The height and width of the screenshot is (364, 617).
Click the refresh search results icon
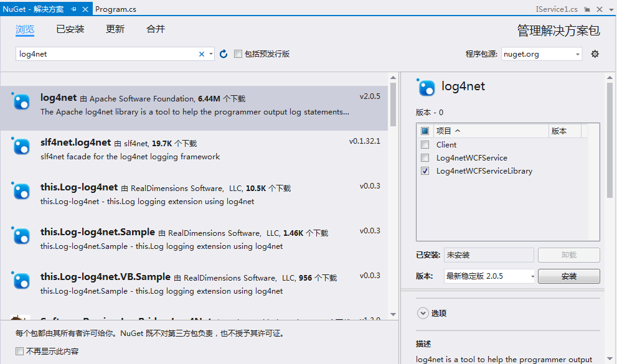224,54
